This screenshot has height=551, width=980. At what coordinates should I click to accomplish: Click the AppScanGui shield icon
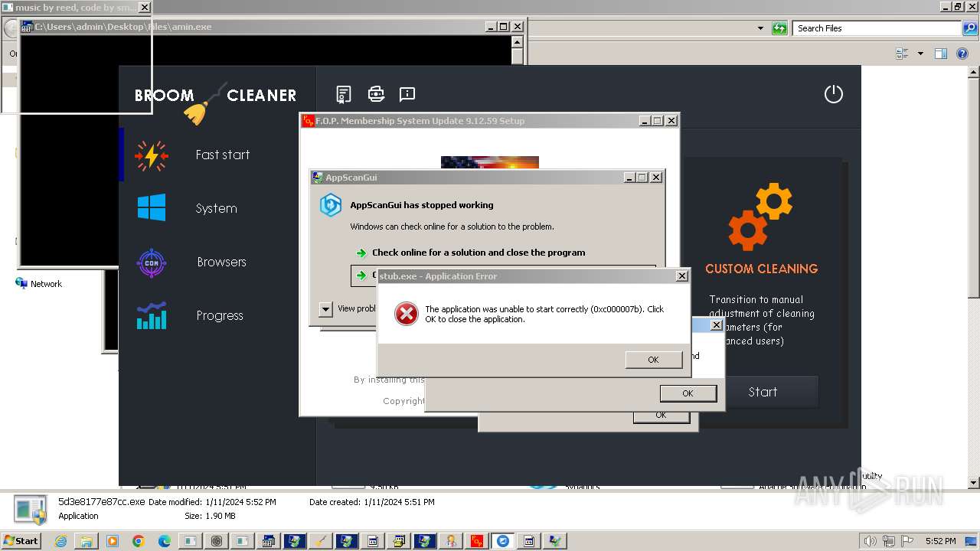[331, 205]
